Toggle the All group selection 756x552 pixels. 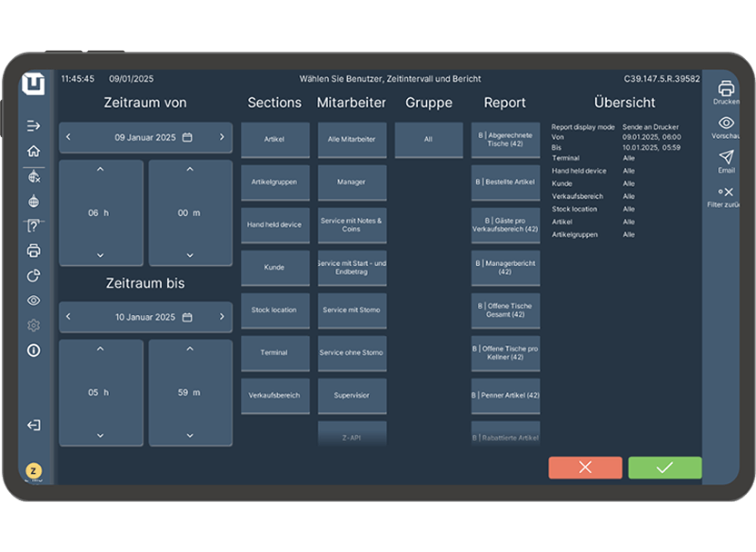click(429, 140)
